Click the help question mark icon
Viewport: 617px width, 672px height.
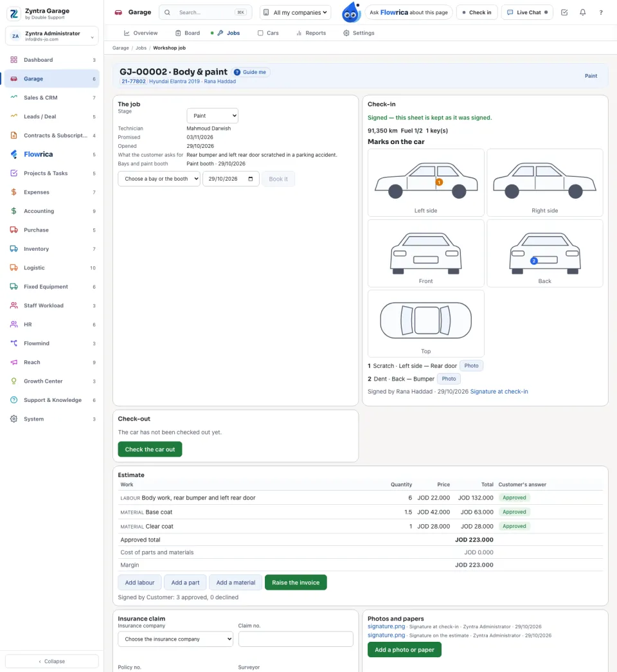[x=601, y=12]
